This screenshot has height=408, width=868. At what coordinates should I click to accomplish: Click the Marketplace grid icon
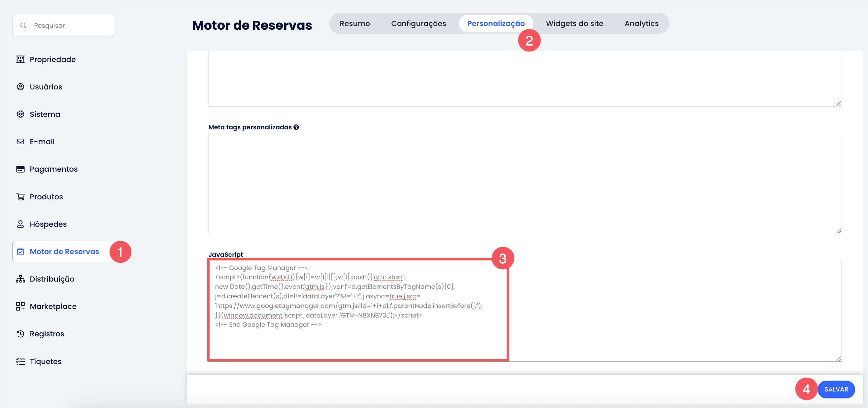20,306
